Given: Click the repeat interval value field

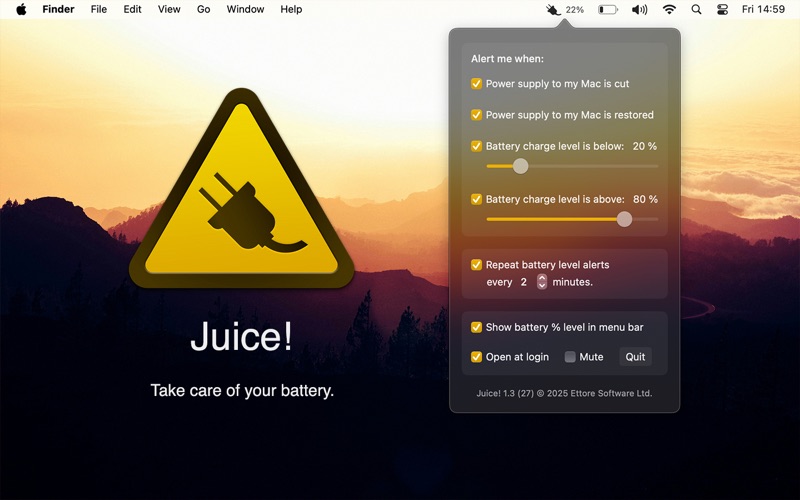Looking at the screenshot, I should tap(524, 282).
